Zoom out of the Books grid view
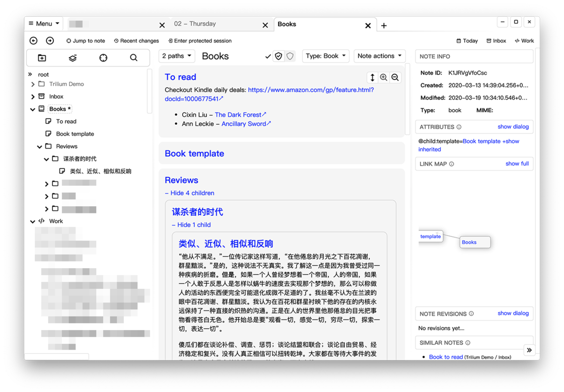This screenshot has width=564, height=392. click(395, 77)
